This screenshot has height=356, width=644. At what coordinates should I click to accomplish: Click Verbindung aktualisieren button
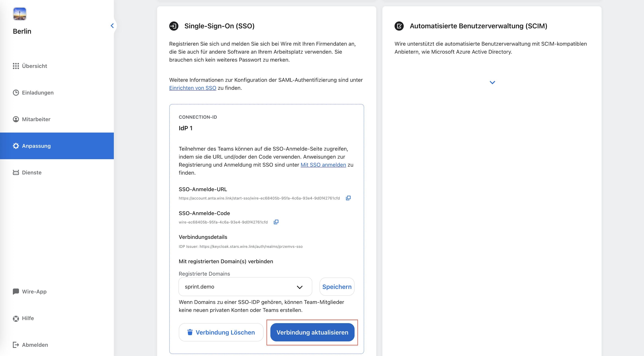click(x=312, y=332)
